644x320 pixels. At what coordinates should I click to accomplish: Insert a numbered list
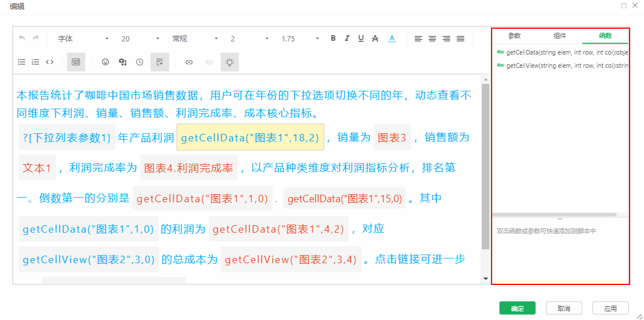[36, 62]
